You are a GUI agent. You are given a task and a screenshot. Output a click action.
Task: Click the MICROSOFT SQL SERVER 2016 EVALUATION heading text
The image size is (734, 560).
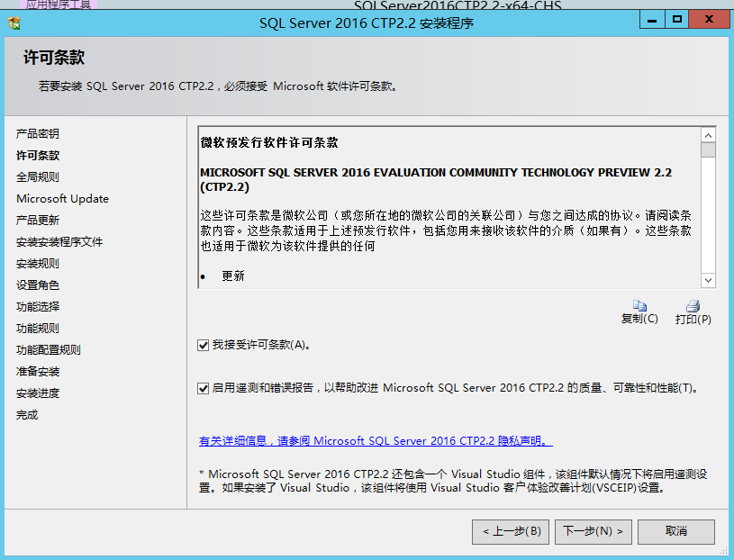coord(436,180)
